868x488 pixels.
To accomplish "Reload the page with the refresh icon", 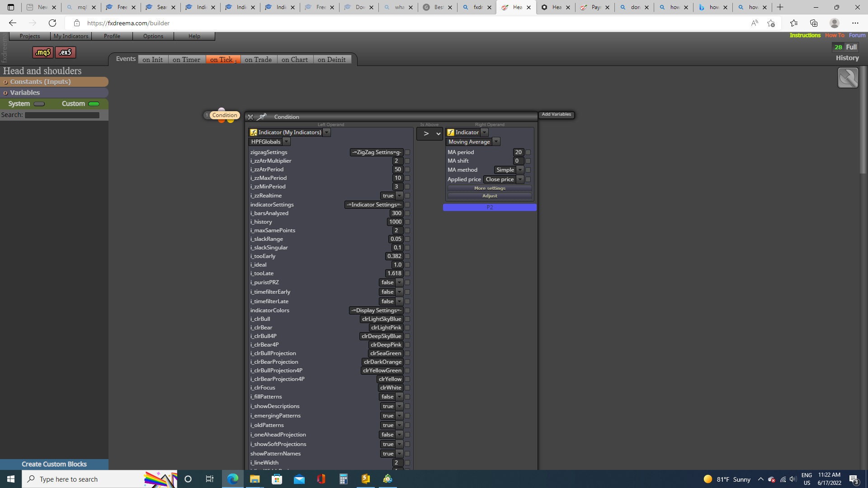I will [x=52, y=23].
